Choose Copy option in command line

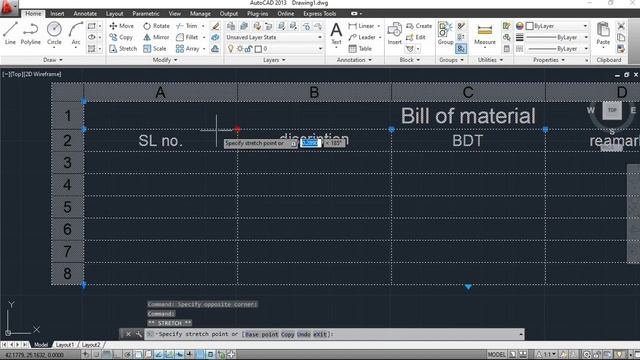point(287,334)
